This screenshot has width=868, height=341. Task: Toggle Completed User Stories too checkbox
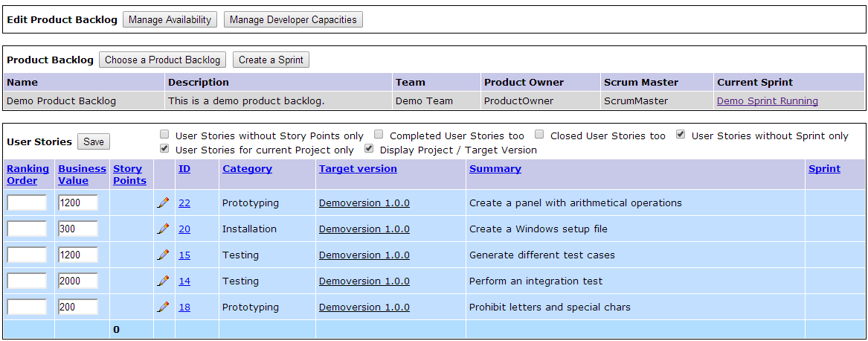(379, 136)
